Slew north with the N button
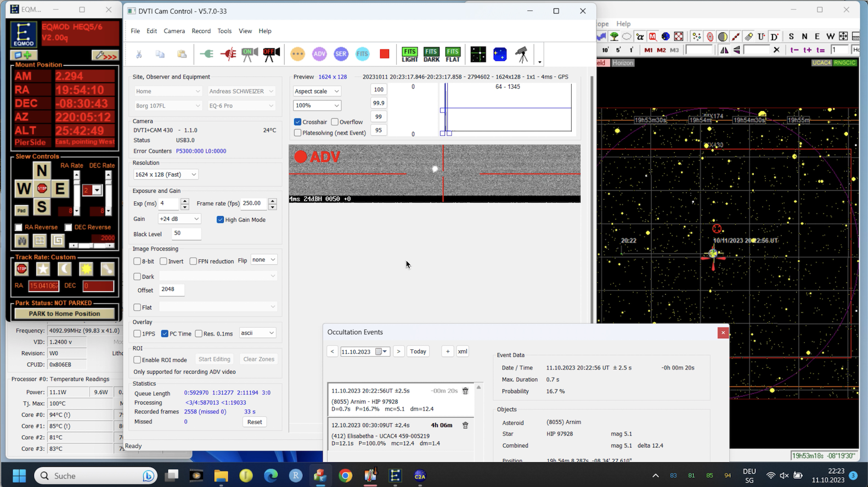Screen dimensions: 868x487 (42, 170)
